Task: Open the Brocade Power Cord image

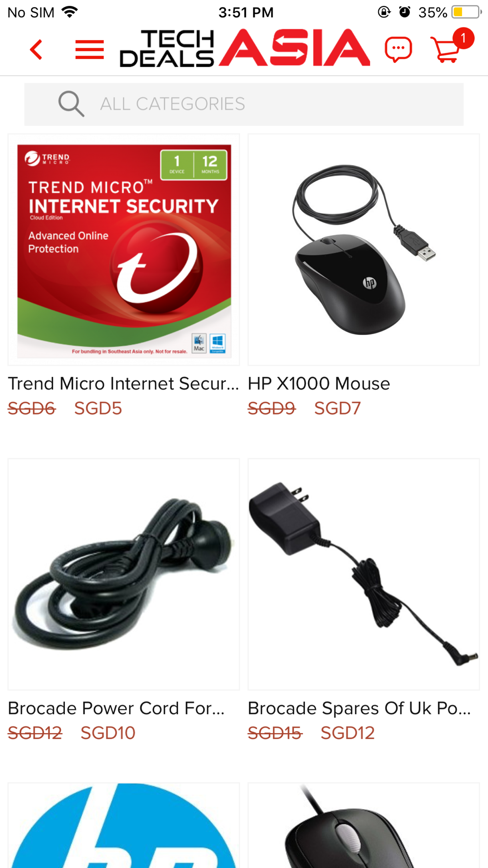Action: [x=124, y=574]
